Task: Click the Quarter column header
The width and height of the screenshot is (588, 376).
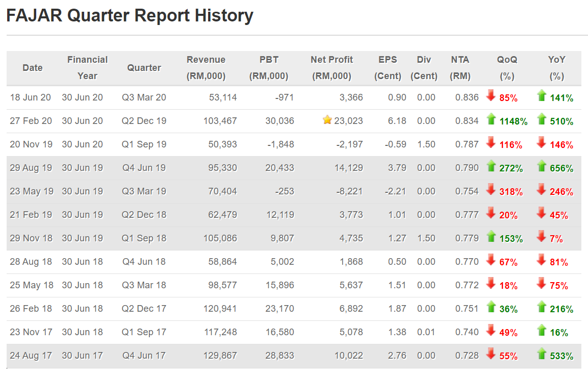Action: coord(144,68)
